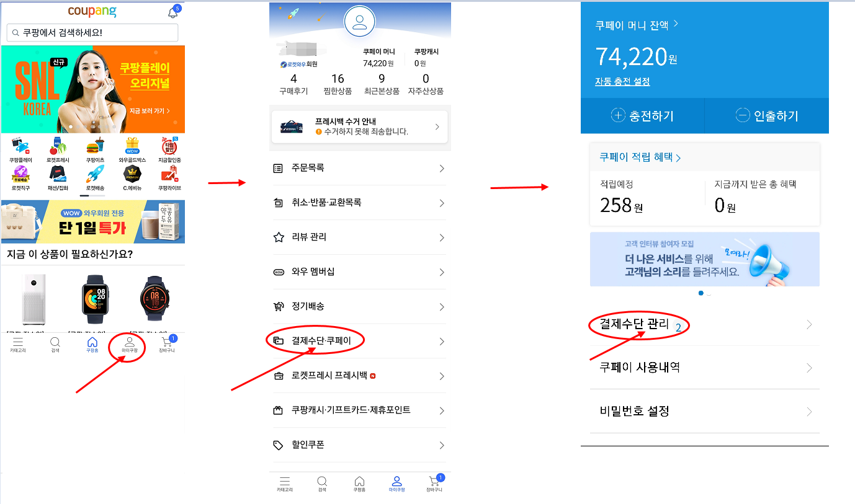Expand the 쿠페이 사용내역 row chevron

(809, 368)
